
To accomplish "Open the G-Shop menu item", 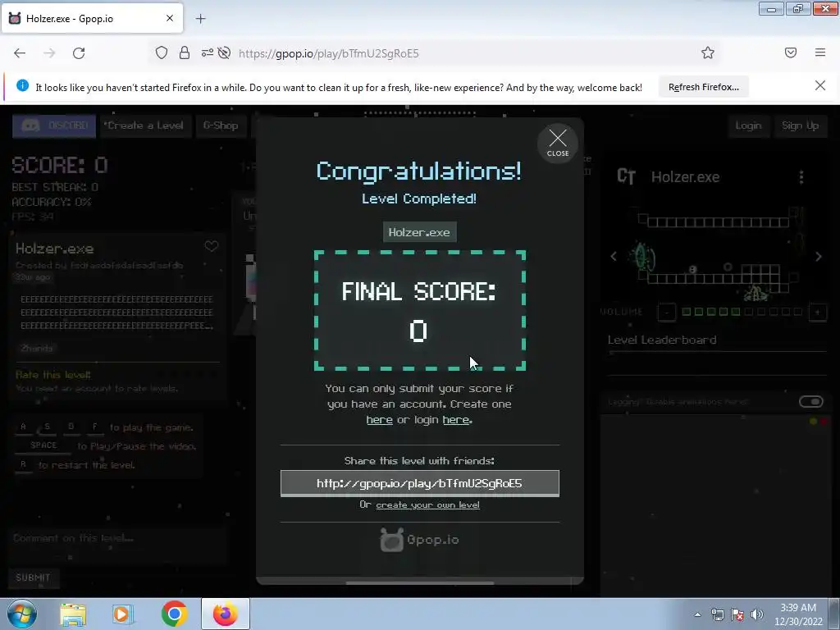I will pyautogui.click(x=220, y=126).
